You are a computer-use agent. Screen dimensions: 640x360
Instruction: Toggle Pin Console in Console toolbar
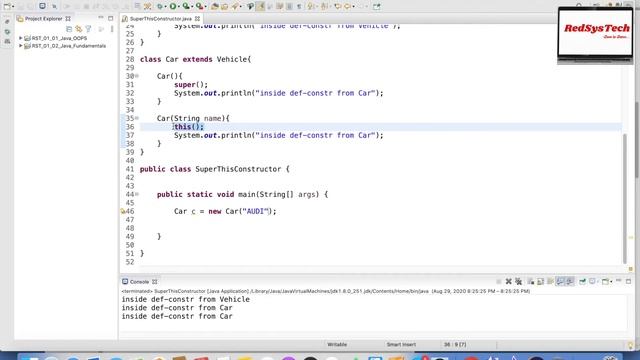(x=582, y=281)
